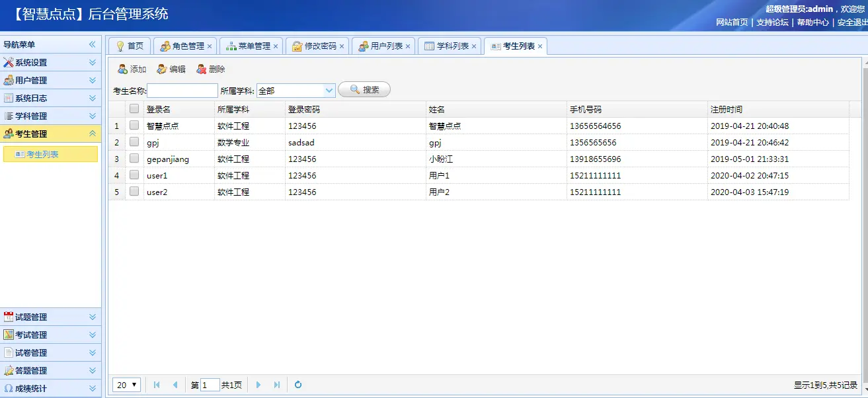Check the row for 智慧点点
The width and height of the screenshot is (868, 398).
tap(134, 125)
